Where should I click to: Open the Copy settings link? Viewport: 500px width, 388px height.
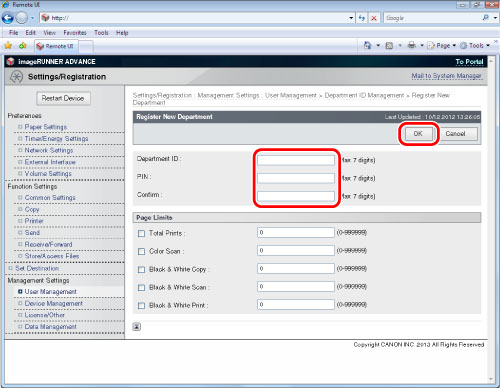(32, 209)
